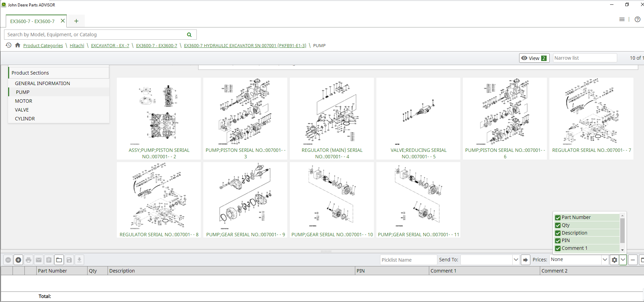Click the Narrow list input field
Screen dimensions: 644x302
[585, 58]
